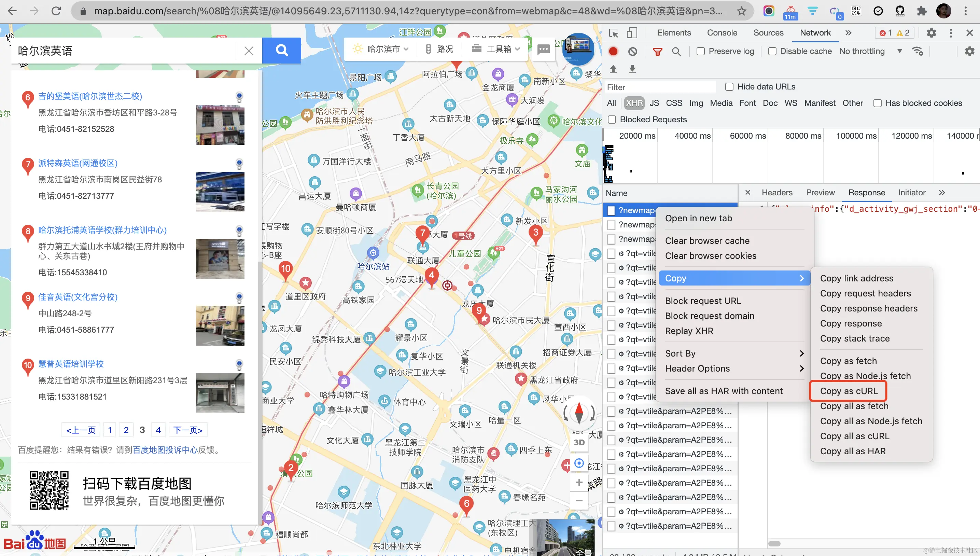
Task: Enable Preserve log checkbox
Action: coord(701,51)
